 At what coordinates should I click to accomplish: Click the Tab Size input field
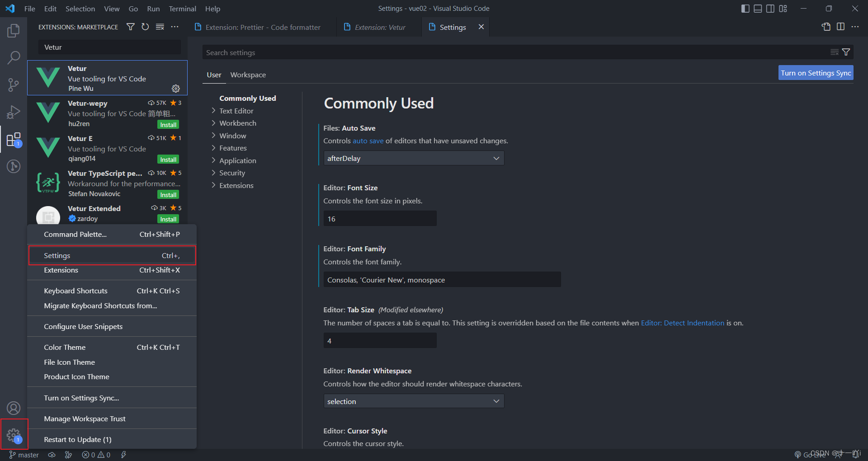(380, 341)
